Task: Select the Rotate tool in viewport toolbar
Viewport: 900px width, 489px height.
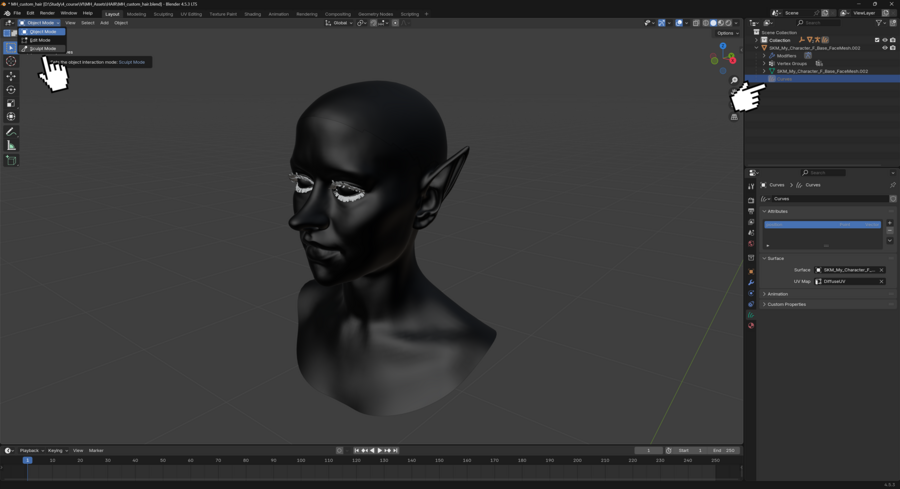Action: point(11,90)
